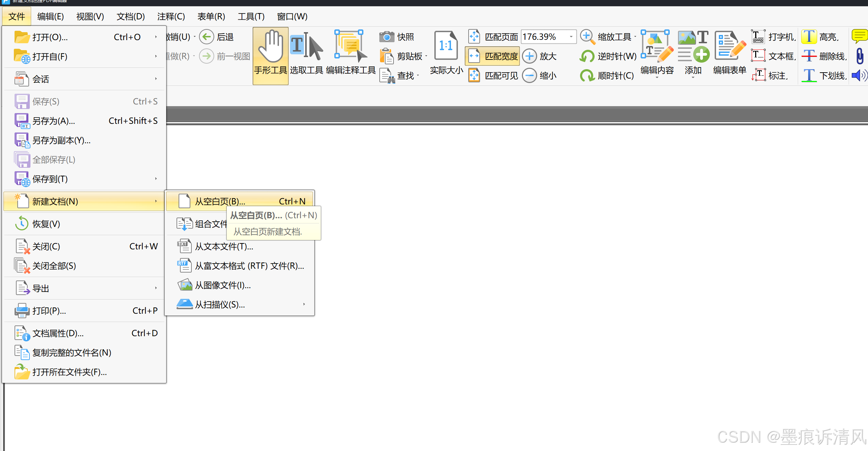Enable the Fit Visible (匹配可见) view mode

point(492,75)
